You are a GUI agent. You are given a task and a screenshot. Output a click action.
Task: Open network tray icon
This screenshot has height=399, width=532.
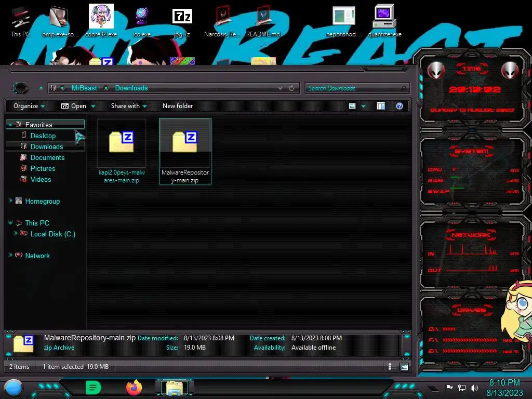(462, 388)
